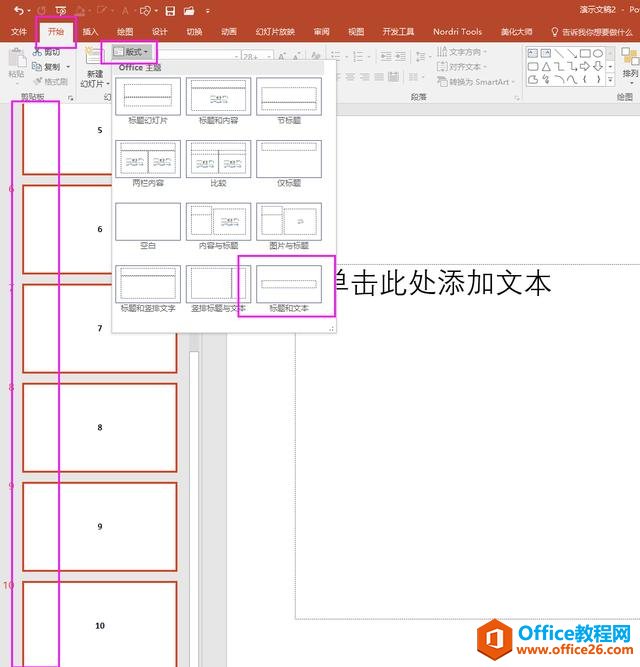Select the 比较 comparison layout

[x=218, y=159]
